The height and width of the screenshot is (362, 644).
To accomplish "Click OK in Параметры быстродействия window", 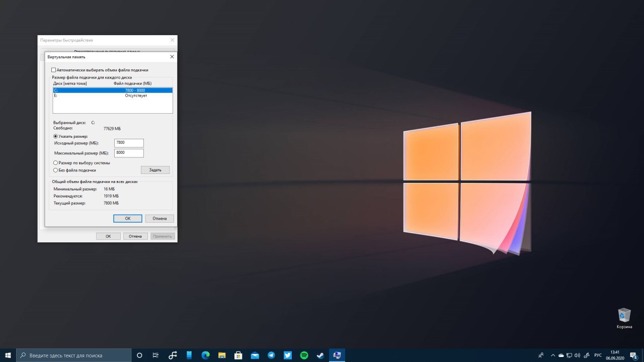I will click(108, 236).
